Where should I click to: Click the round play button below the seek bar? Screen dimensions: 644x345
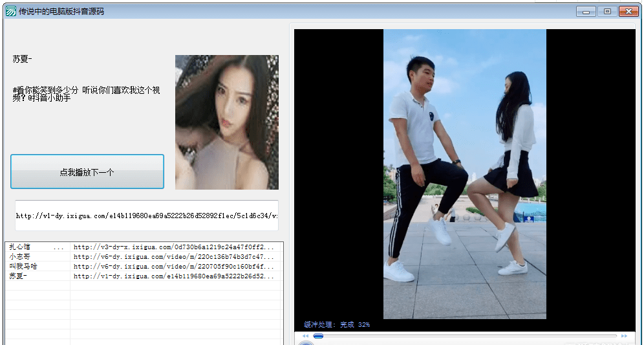tap(306, 343)
